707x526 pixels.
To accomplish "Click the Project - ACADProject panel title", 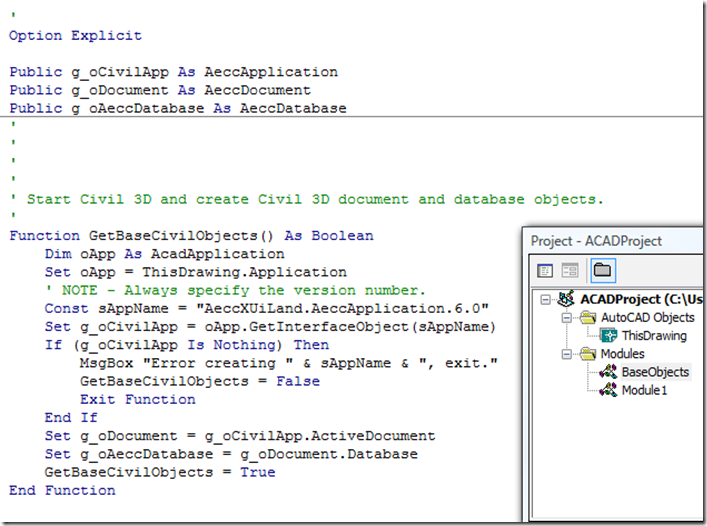I will 596,241.
